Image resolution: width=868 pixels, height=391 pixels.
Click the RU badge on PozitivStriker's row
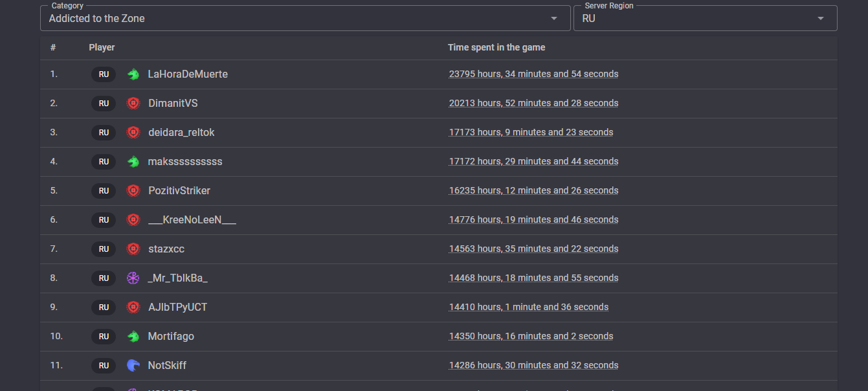point(104,191)
